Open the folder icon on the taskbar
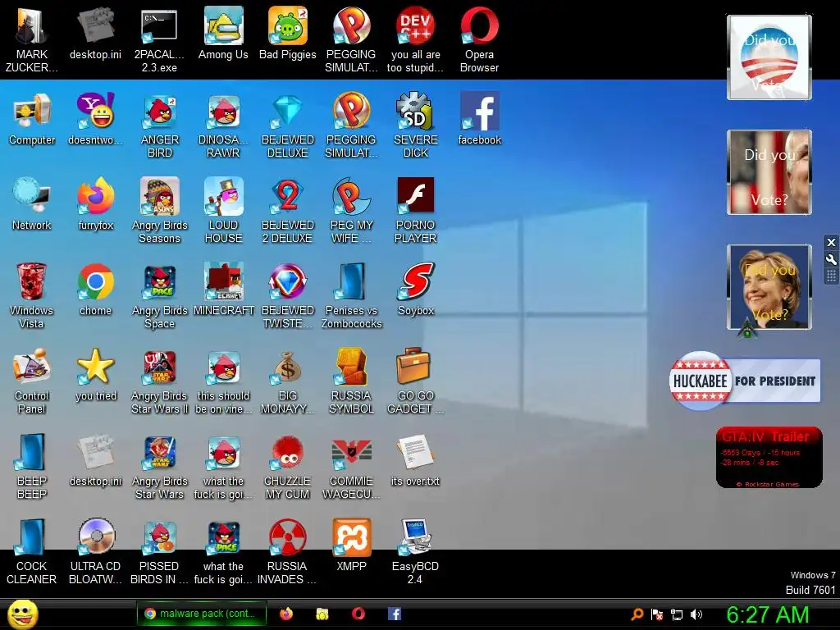840x630 pixels. tap(322, 614)
